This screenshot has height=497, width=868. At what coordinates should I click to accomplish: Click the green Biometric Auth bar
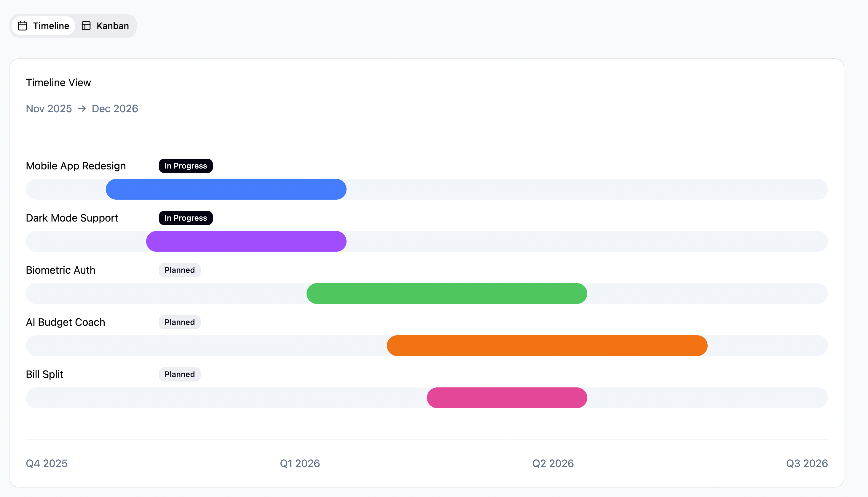coord(446,294)
